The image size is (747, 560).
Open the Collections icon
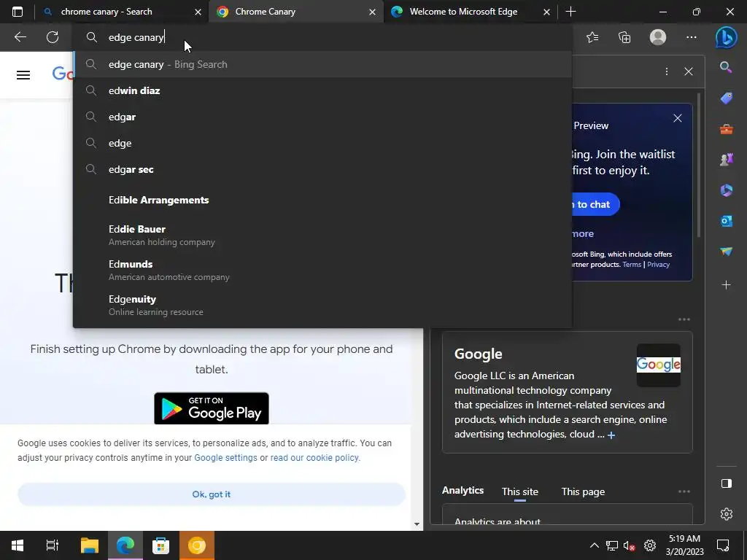click(624, 37)
